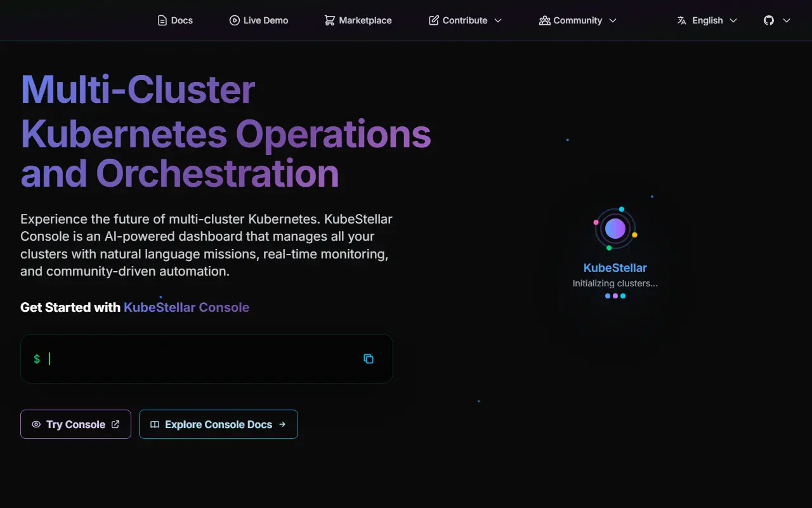Viewport: 812px width, 508px height.
Task: Click the Multi-Cluster Kubernetes Operations headline
Action: [x=226, y=131]
